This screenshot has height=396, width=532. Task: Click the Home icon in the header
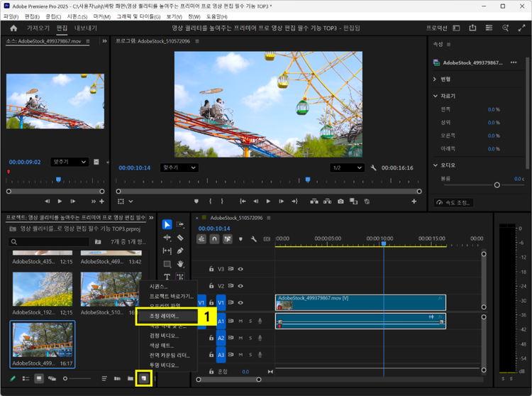13,28
